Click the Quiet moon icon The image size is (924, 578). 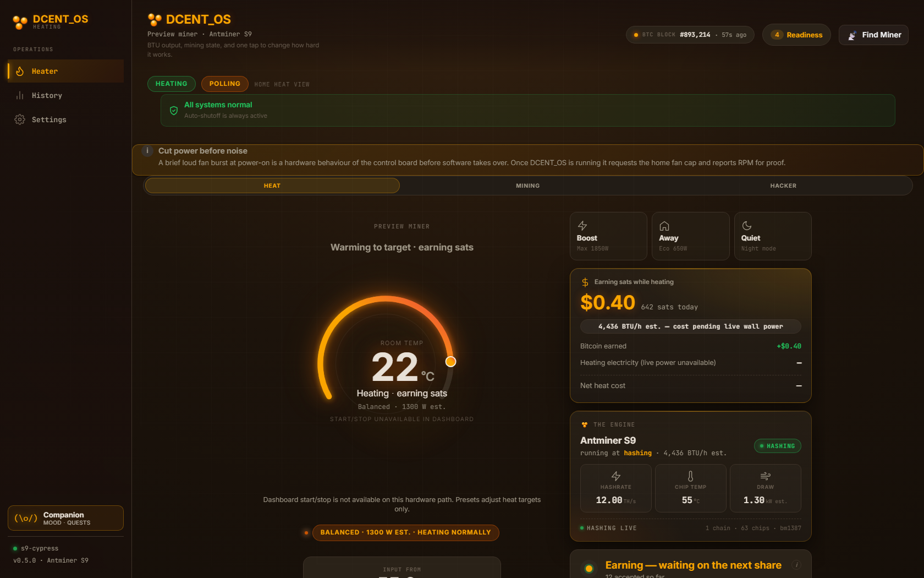[x=747, y=226]
